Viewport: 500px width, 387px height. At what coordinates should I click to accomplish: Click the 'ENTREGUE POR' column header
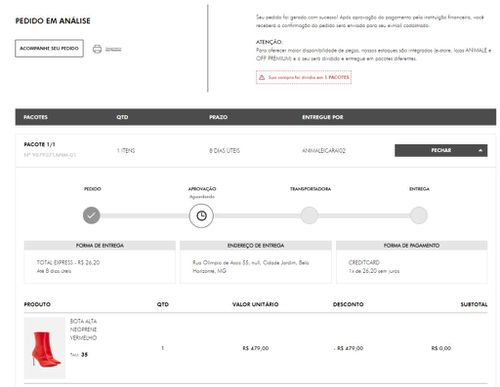(x=323, y=117)
